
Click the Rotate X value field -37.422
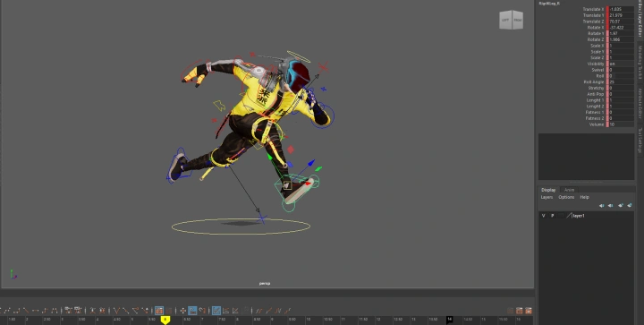click(622, 28)
